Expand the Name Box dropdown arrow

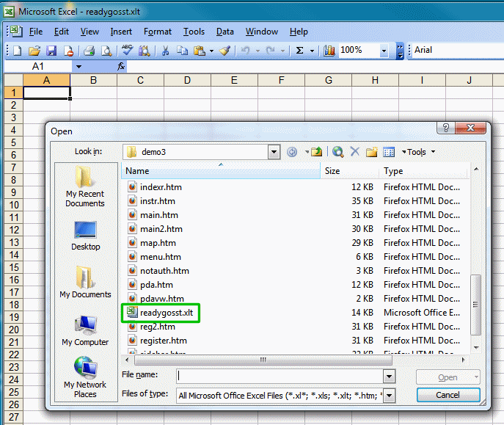tap(78, 67)
